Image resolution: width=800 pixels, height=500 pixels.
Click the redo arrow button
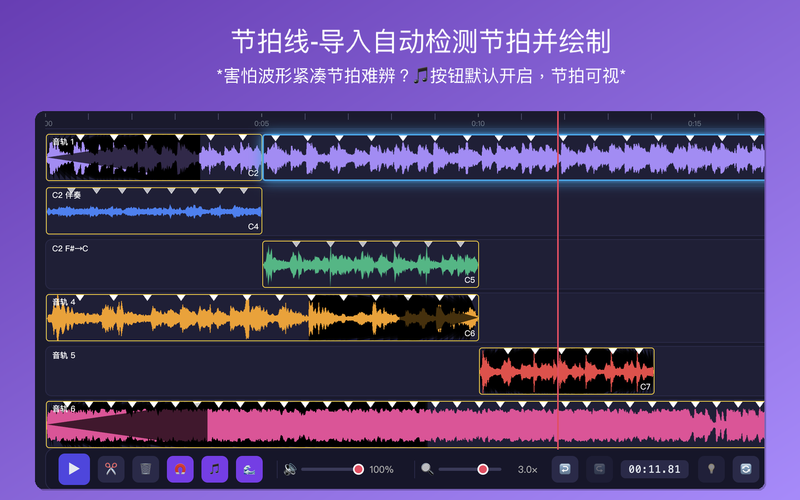click(599, 469)
